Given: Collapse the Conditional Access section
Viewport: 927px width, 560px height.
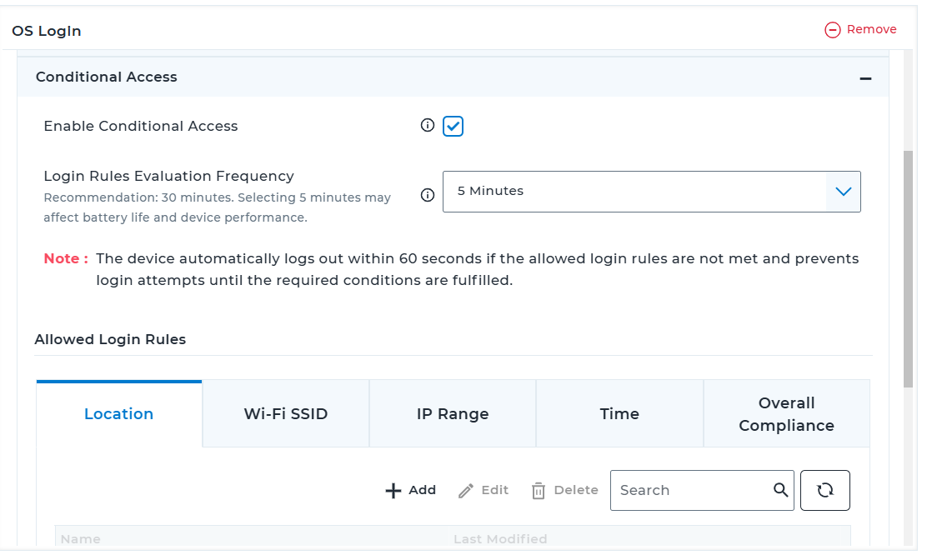Looking at the screenshot, I should tap(865, 78).
